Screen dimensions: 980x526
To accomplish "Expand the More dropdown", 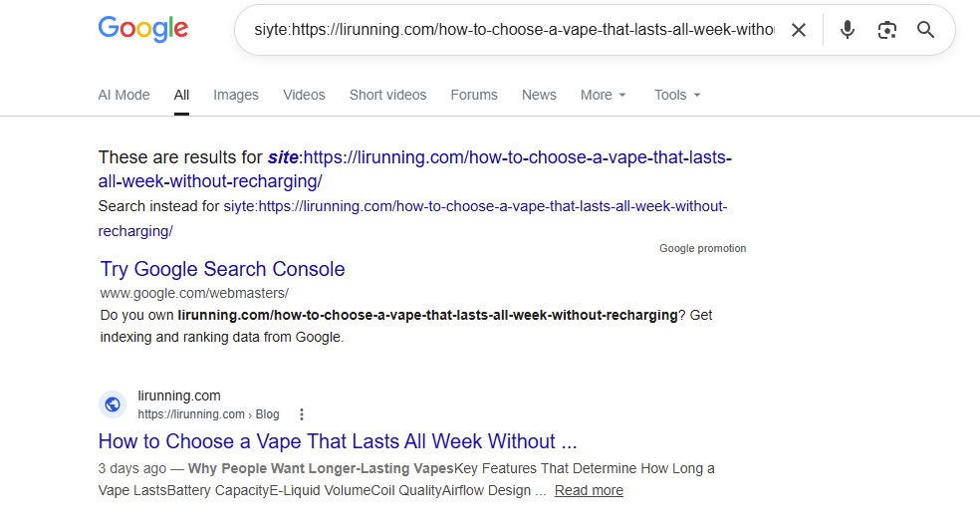I will point(604,95).
